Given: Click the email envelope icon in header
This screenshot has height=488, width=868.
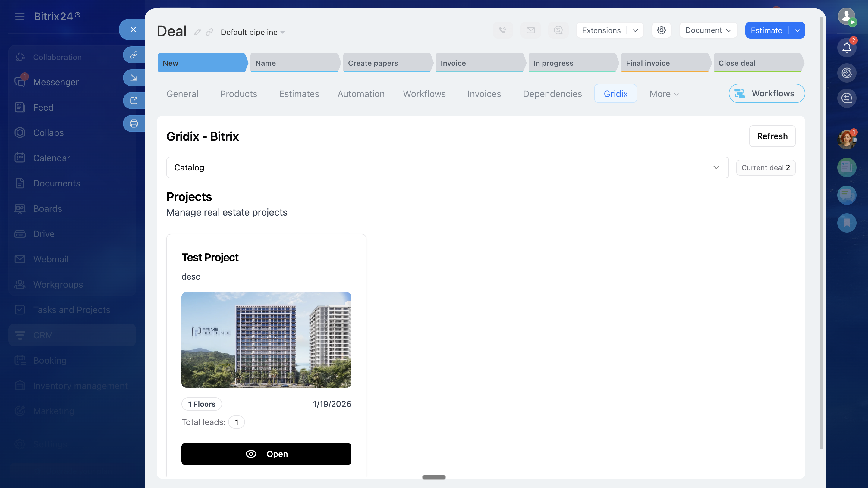Looking at the screenshot, I should click(x=530, y=30).
